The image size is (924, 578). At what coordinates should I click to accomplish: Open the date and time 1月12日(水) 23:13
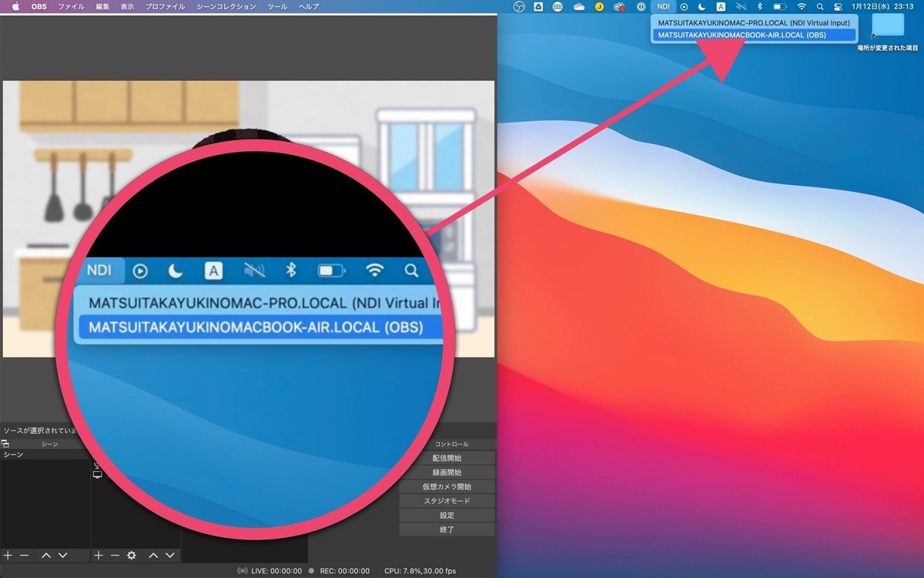click(882, 6)
